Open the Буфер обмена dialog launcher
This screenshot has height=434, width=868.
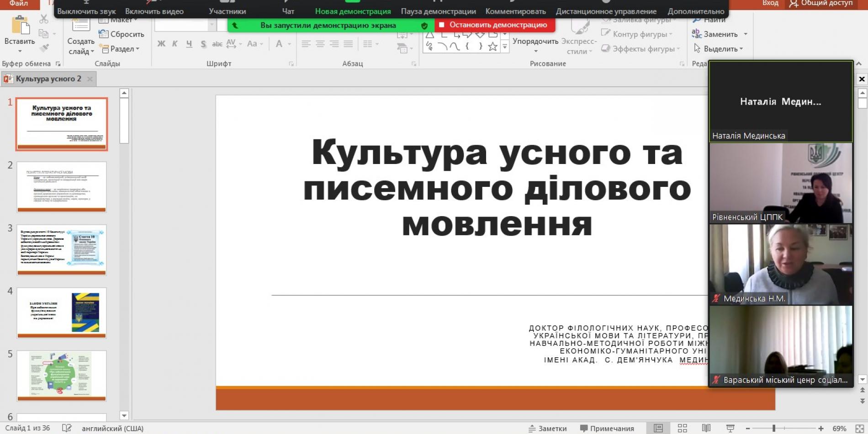pyautogui.click(x=58, y=64)
